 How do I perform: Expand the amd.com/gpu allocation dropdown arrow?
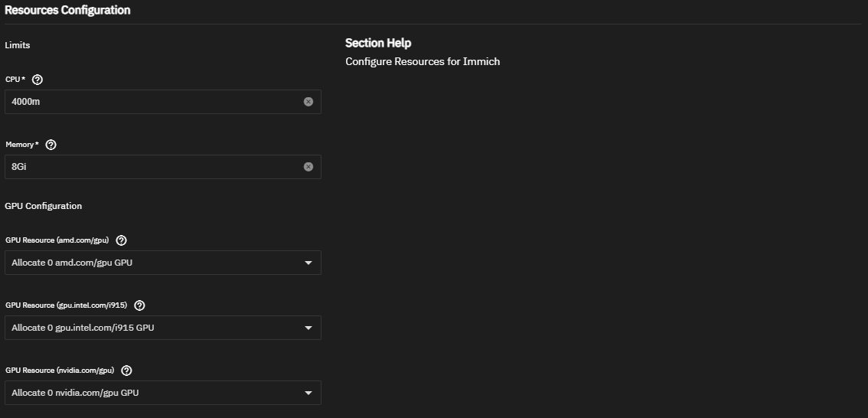coord(308,263)
